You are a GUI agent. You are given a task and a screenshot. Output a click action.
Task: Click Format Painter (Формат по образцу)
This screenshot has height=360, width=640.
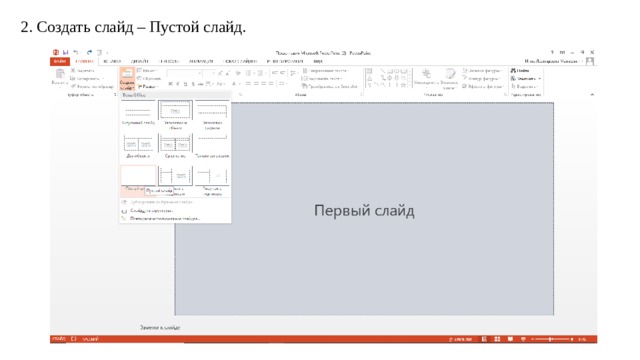tap(92, 87)
